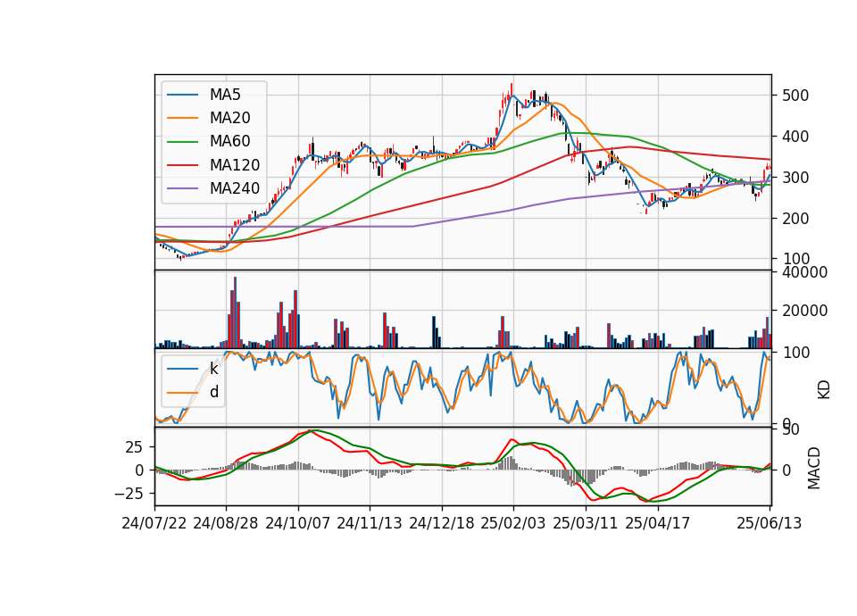Click the 24/08/28 date tick label
This screenshot has width=857, height=616.
[226, 523]
